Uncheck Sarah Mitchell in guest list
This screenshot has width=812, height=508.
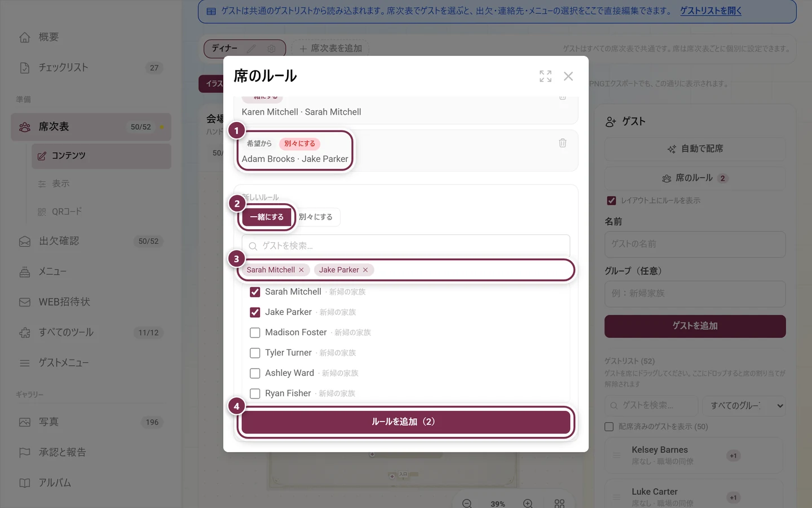pos(255,292)
